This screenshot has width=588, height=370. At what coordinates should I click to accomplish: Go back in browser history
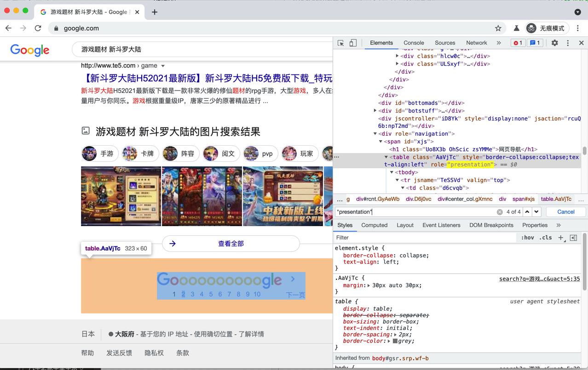click(x=9, y=28)
